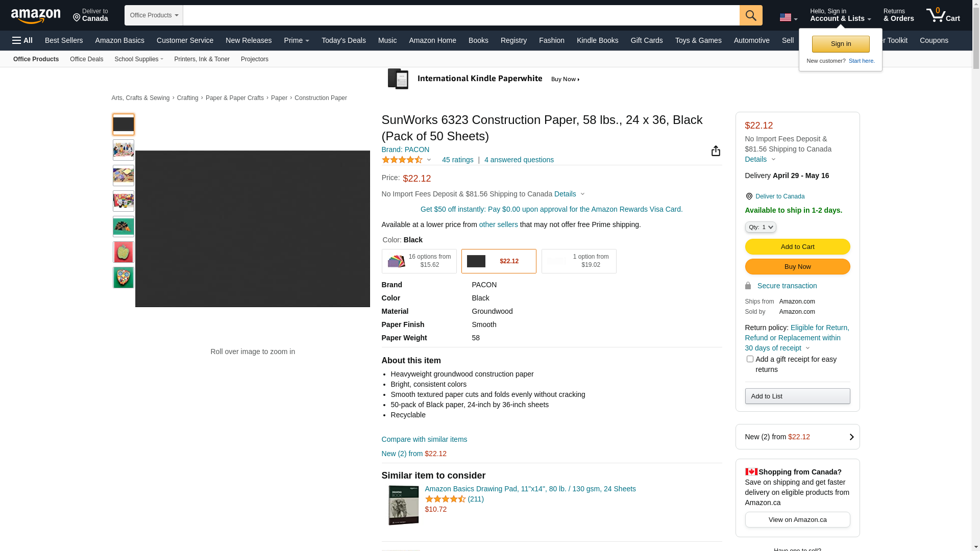
Task: Select the green apple craft thumbnail
Action: point(123,252)
